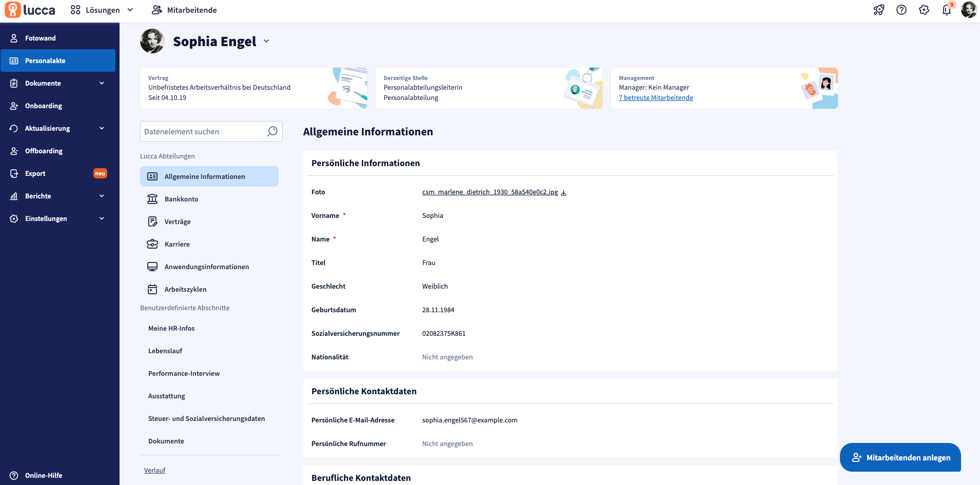Click the Offboarding person-minus icon
Screen dimensions: 980x485
(x=14, y=151)
